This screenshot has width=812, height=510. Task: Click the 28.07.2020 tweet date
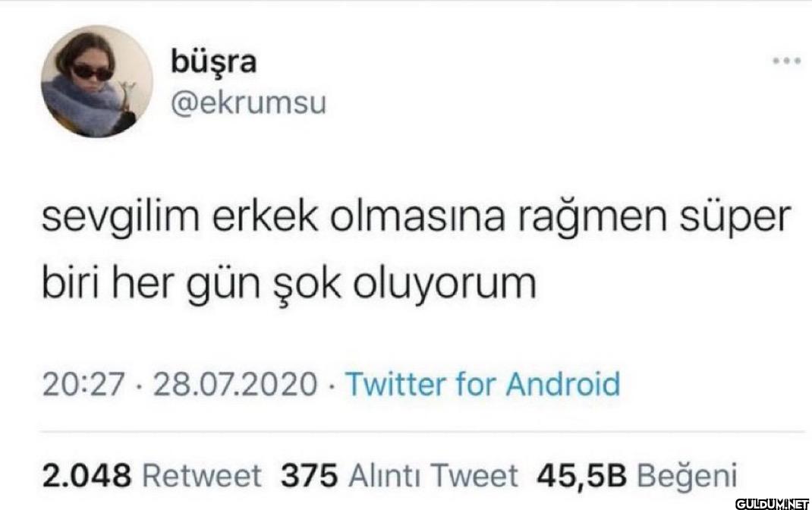[234, 385]
